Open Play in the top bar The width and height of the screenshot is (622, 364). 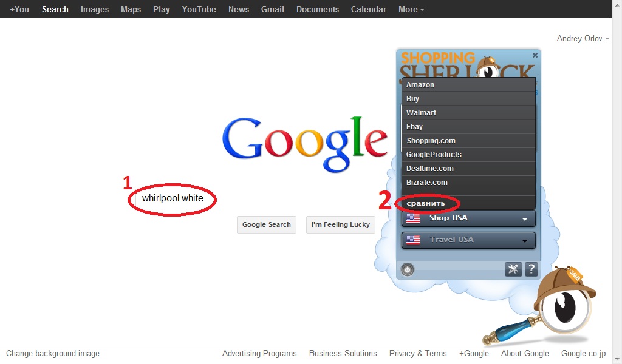(162, 9)
